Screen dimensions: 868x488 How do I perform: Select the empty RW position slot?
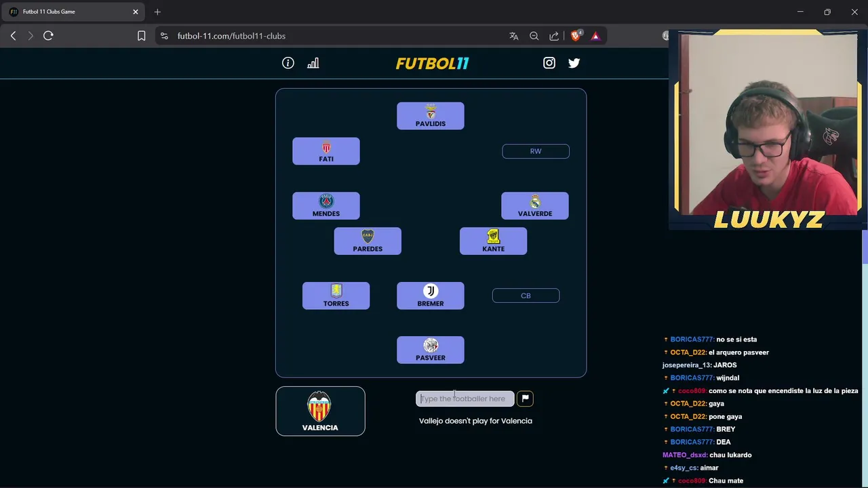[x=536, y=151]
